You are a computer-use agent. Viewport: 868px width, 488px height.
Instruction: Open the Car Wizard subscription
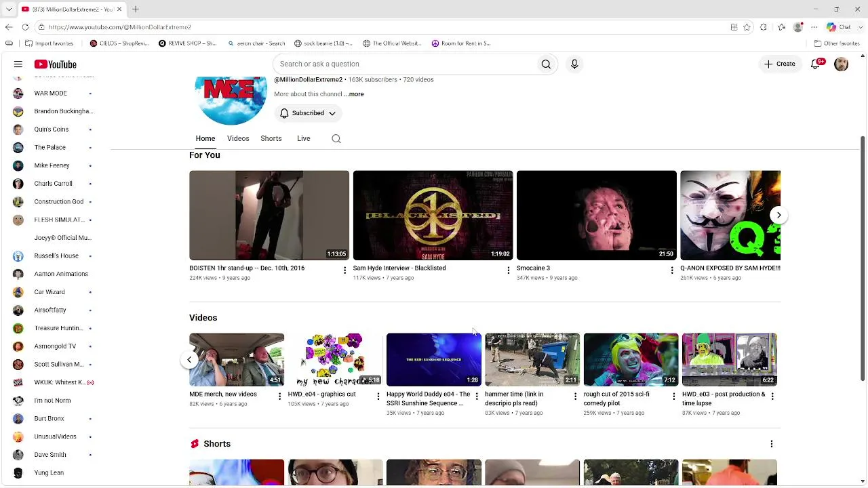[x=51, y=292]
